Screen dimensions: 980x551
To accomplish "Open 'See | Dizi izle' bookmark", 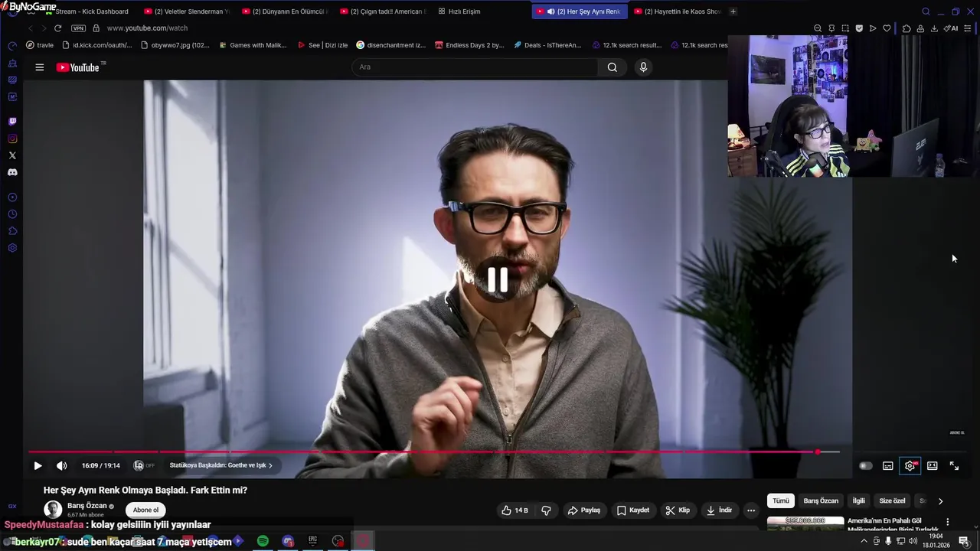I will (322, 45).
